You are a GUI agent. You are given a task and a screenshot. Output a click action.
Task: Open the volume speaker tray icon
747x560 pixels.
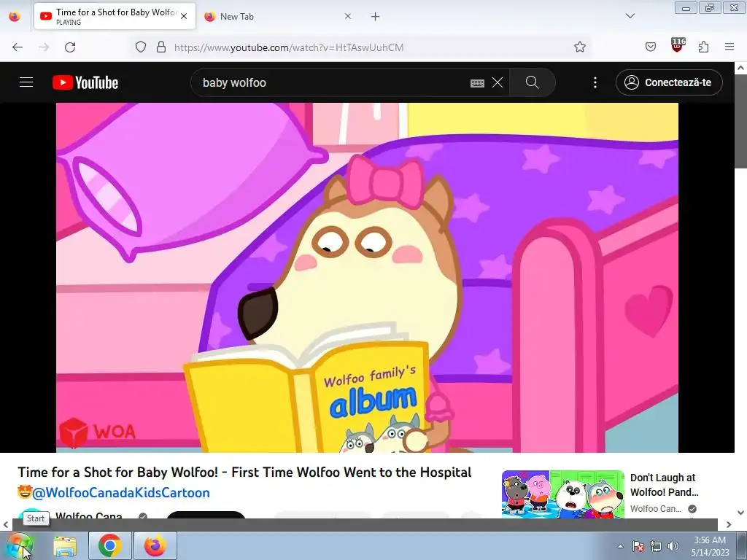[x=673, y=546]
